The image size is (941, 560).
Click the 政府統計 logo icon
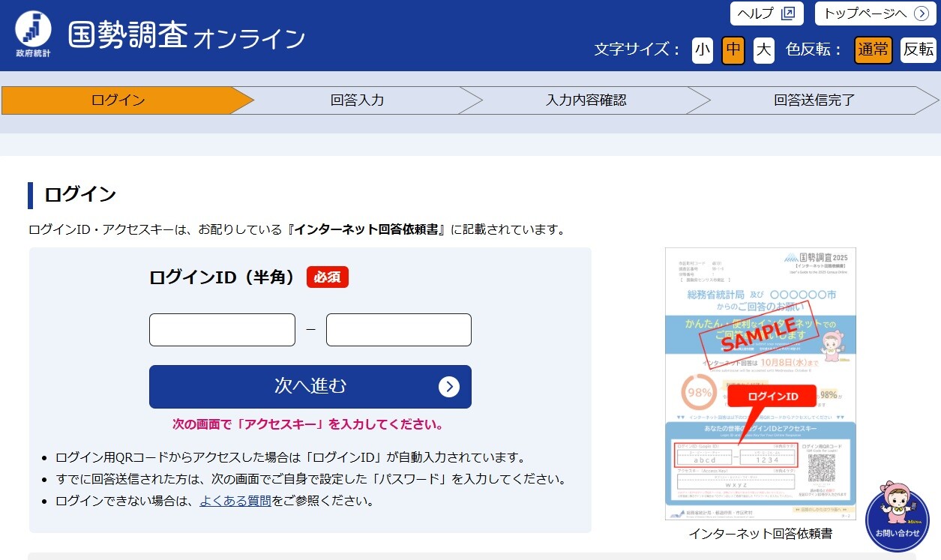tap(33, 34)
